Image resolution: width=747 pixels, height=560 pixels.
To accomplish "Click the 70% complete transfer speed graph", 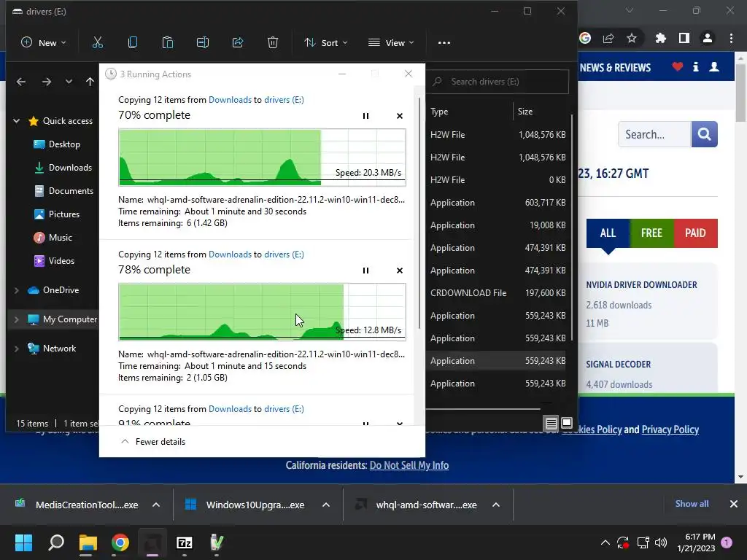I will [x=262, y=157].
